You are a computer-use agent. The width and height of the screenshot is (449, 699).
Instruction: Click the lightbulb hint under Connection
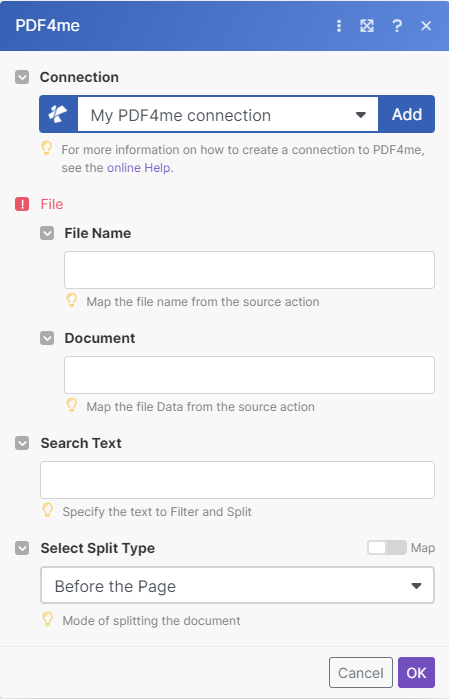pyautogui.click(x=47, y=148)
